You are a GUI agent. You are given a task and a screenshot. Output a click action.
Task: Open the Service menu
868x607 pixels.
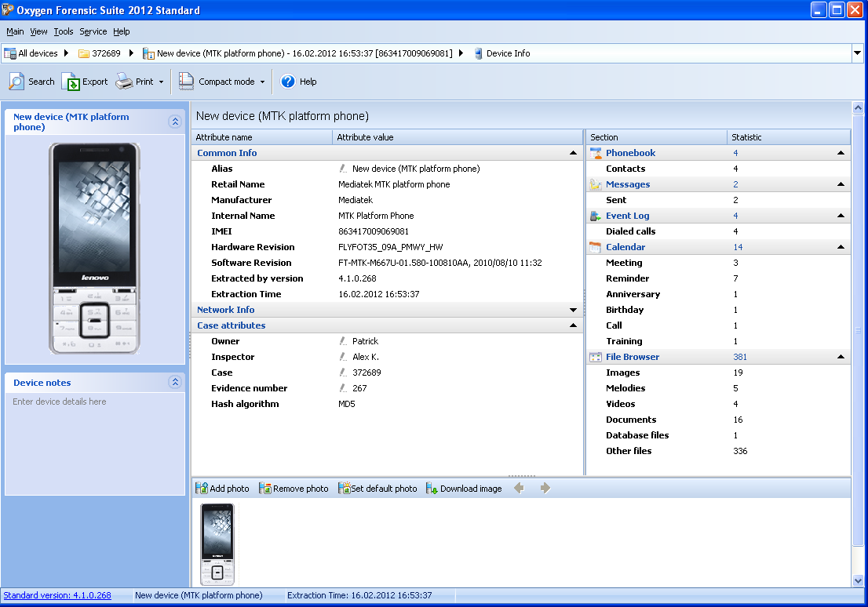[x=93, y=31]
